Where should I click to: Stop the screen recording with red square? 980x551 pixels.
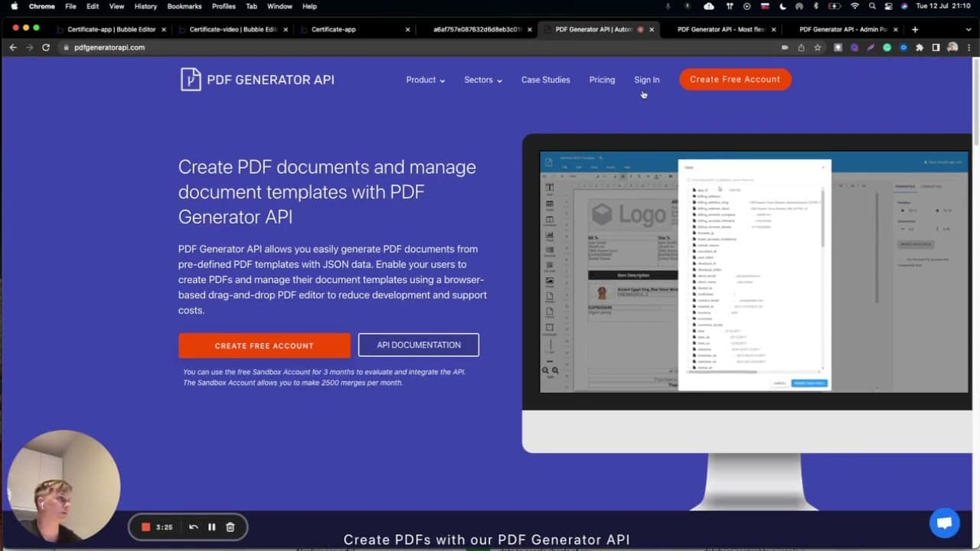[x=145, y=527]
